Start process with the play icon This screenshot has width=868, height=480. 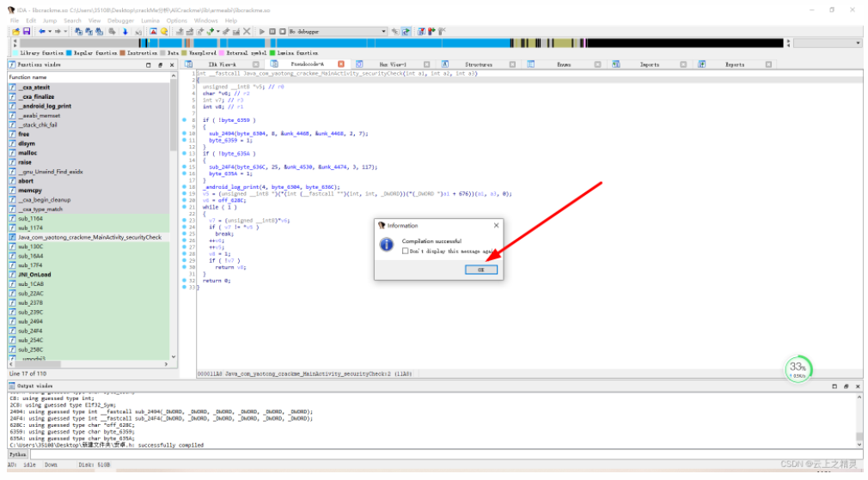tap(262, 32)
